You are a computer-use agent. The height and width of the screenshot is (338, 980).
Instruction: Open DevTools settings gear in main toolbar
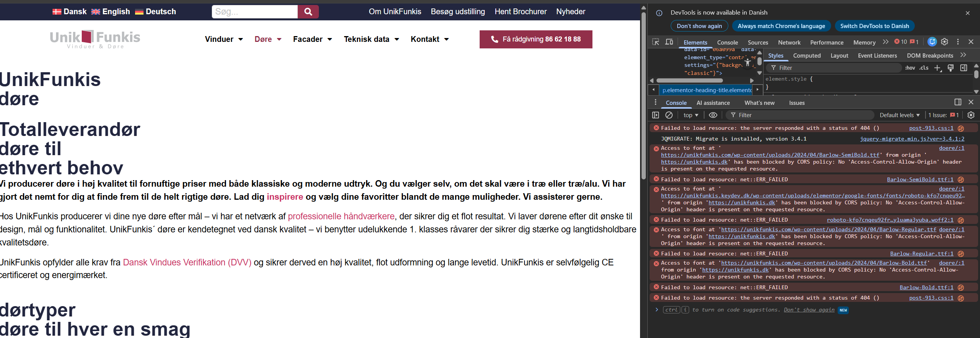click(x=945, y=41)
